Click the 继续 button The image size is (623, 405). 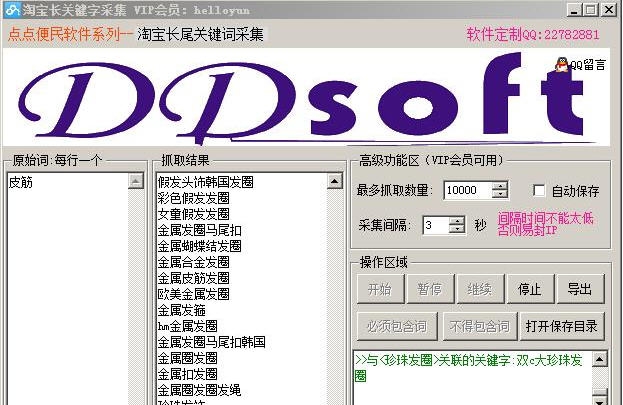(x=480, y=289)
